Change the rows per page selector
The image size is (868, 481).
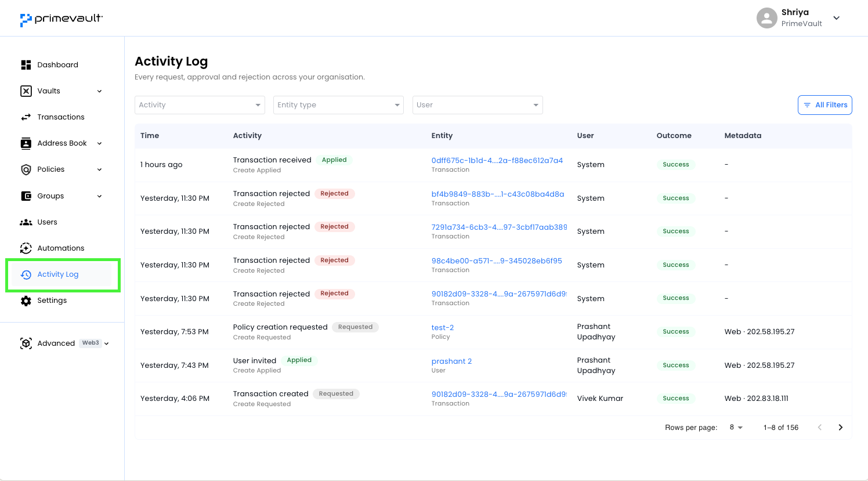tap(736, 428)
